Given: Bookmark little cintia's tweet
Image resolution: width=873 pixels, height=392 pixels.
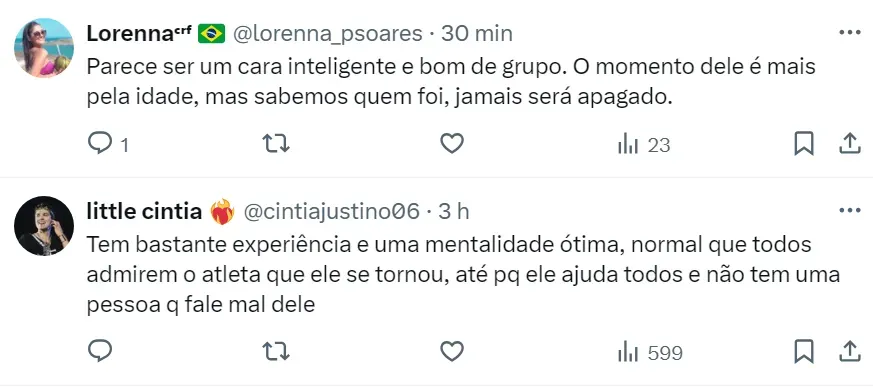Looking at the screenshot, I should tap(804, 352).
